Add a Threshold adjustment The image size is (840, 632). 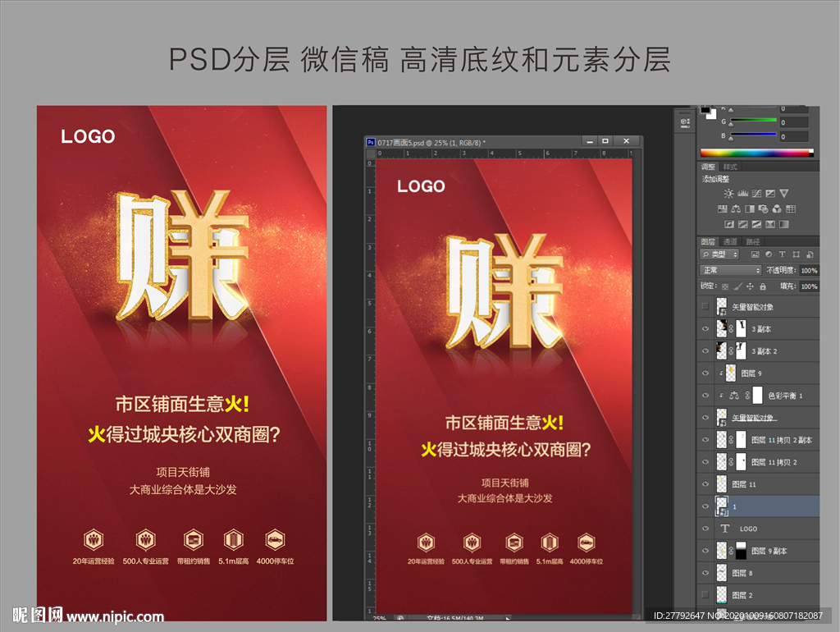[x=756, y=224]
